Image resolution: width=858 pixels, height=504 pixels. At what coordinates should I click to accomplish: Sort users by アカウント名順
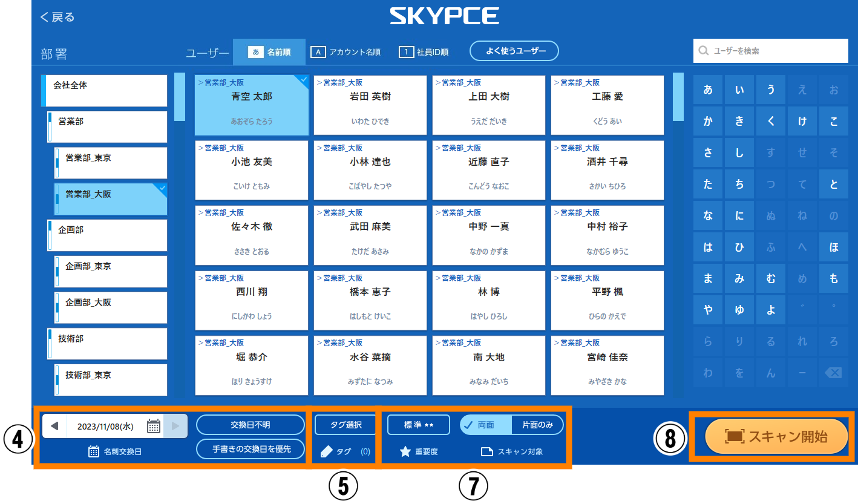346,52
